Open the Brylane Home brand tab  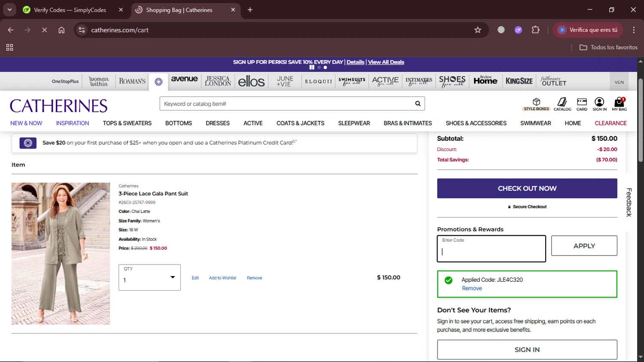click(x=486, y=80)
